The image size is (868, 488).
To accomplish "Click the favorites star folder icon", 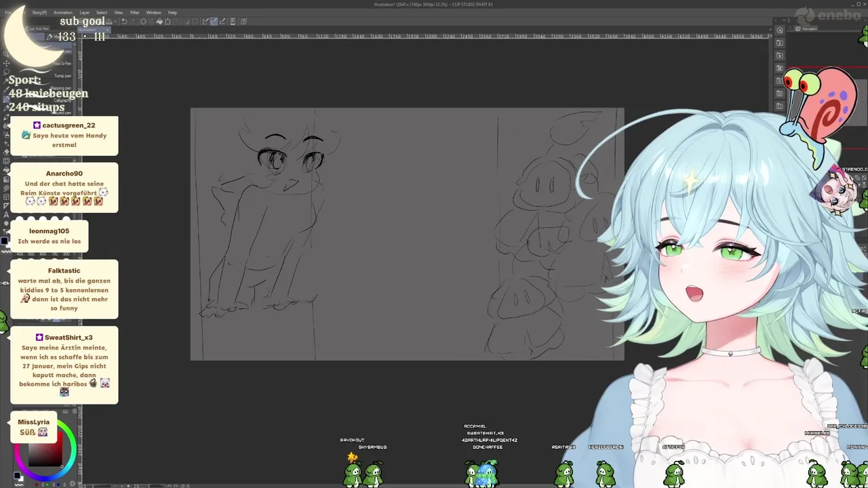I will pos(780,56).
